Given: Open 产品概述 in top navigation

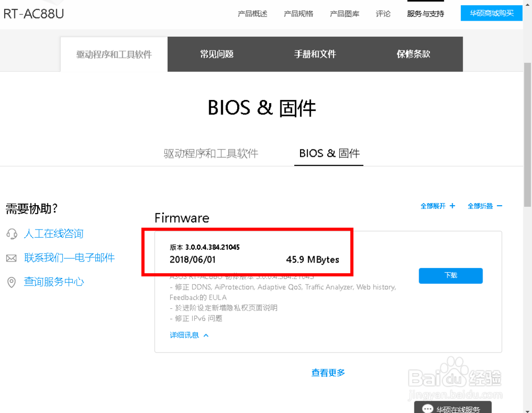Looking at the screenshot, I should 252,14.
